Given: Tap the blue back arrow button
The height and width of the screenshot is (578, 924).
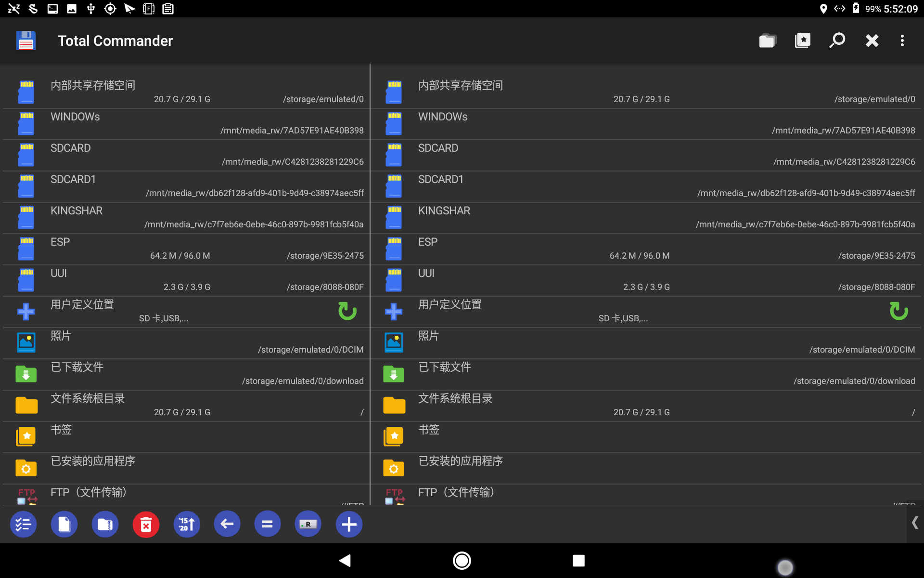Looking at the screenshot, I should pos(227,524).
